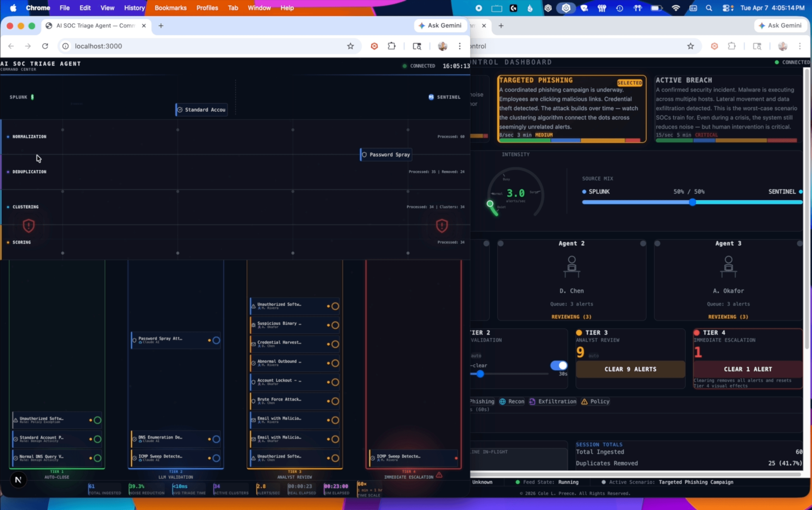812x510 pixels.
Task: Click the Sentinel source icon in the pipeline
Action: 431,97
